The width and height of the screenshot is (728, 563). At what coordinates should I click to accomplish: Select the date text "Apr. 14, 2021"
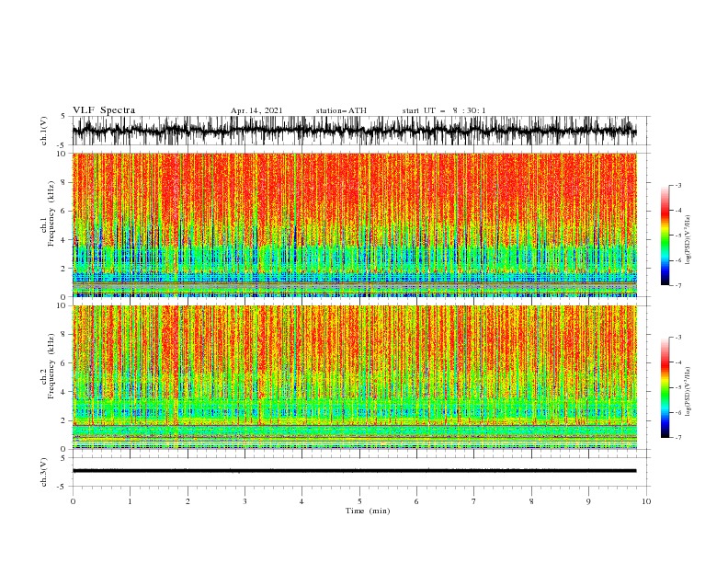256,110
